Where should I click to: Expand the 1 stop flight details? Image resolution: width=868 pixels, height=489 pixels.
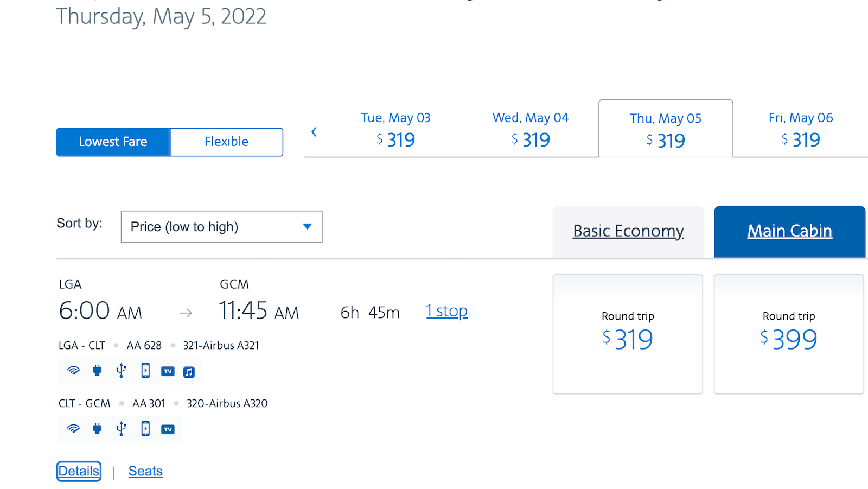point(446,310)
